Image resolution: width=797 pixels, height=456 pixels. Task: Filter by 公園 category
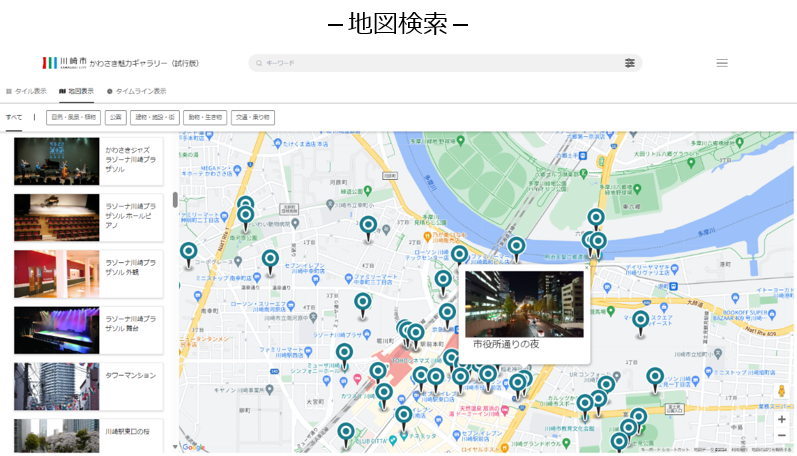pos(115,117)
